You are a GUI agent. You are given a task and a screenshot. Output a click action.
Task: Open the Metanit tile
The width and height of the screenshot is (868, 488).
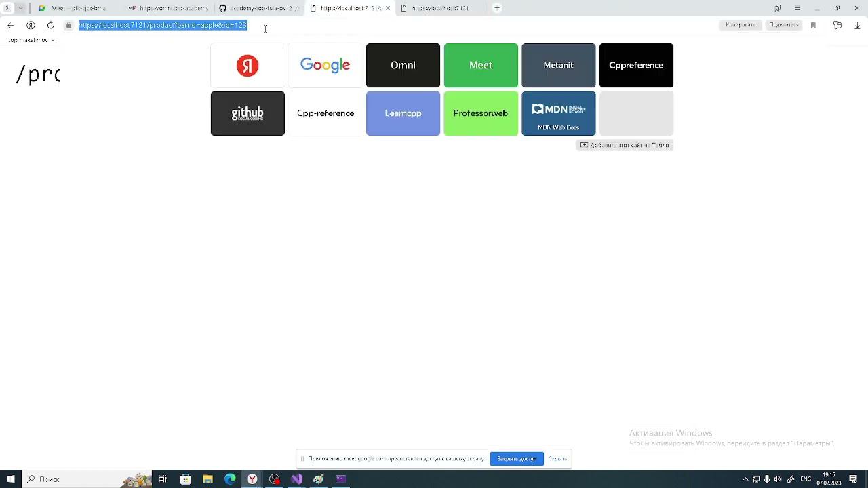[x=559, y=65]
